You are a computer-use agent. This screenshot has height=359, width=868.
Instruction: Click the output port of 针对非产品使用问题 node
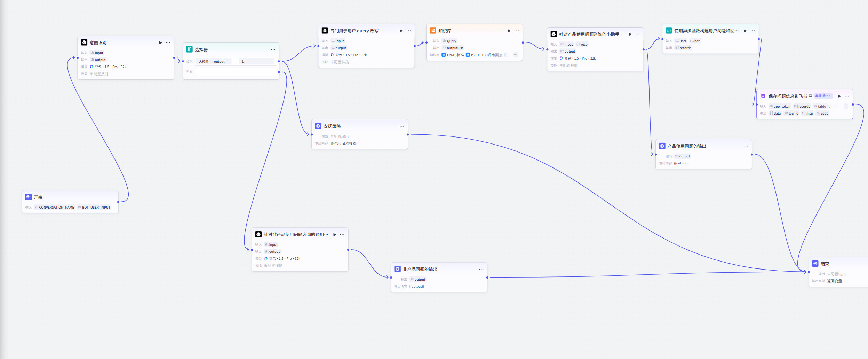348,250
